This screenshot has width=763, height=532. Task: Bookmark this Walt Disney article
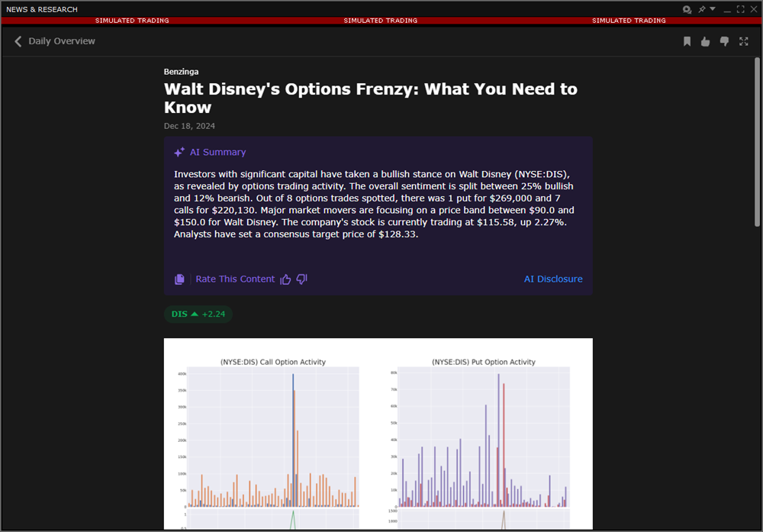[x=687, y=41]
